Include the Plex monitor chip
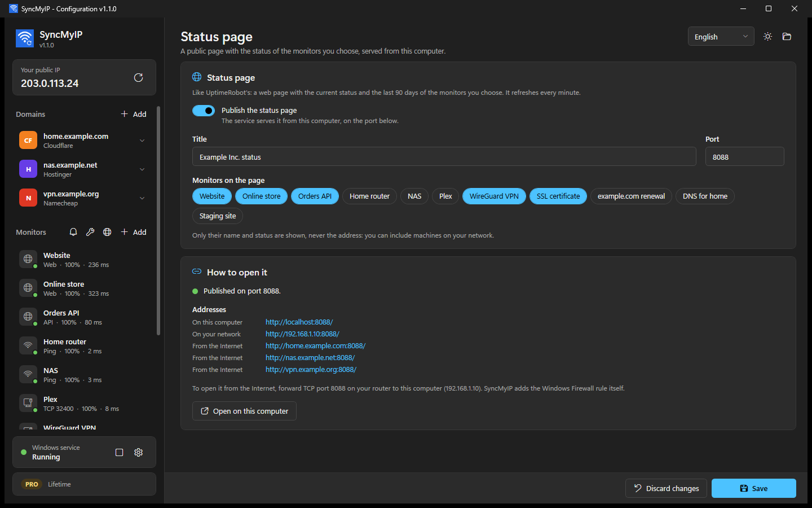This screenshot has height=508, width=812. [445, 196]
